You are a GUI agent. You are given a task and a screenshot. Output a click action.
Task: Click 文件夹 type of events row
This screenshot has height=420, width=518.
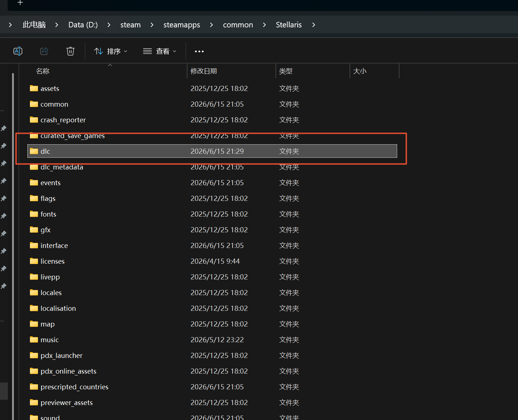pyautogui.click(x=289, y=183)
